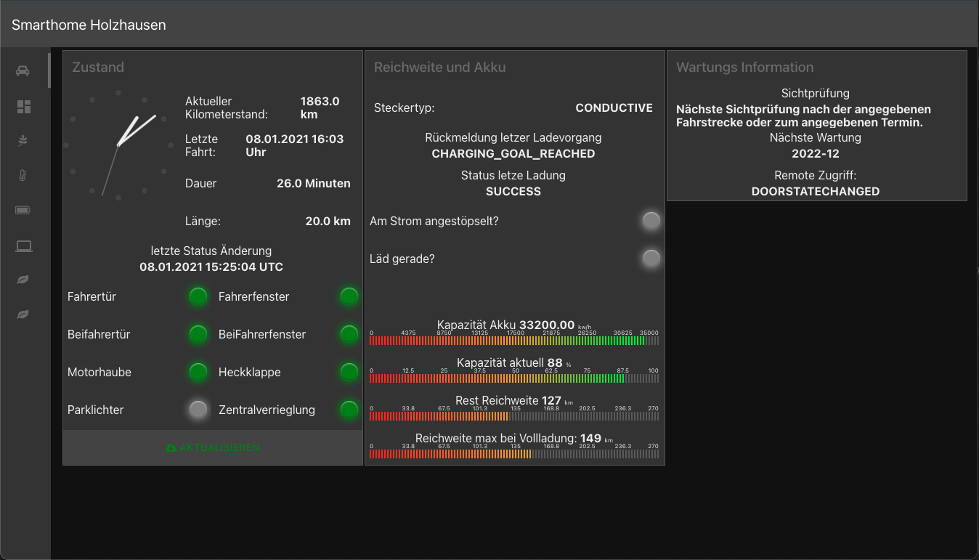Click the Kapazität aktuell percentage gauge bar
This screenshot has height=560, width=979.
pyautogui.click(x=514, y=378)
